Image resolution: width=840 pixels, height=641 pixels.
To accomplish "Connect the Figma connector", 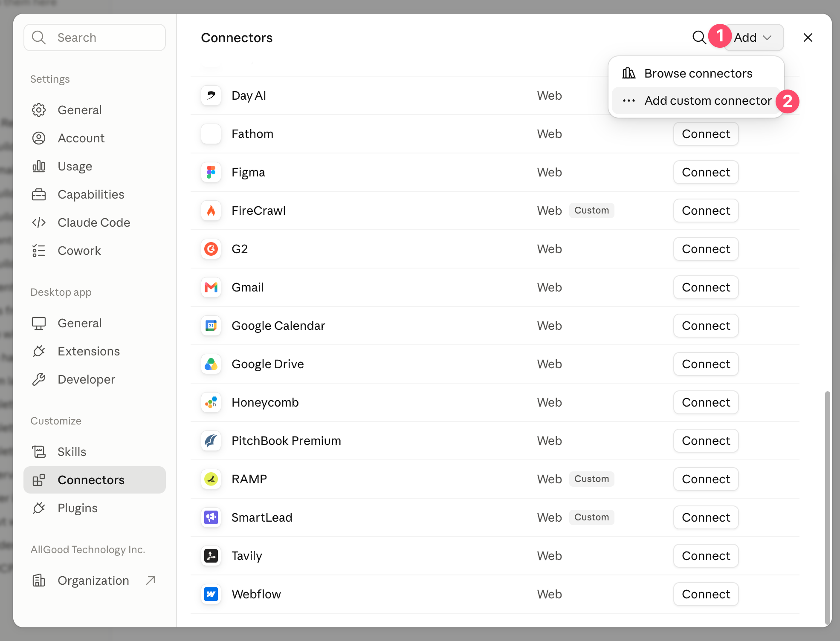I will point(706,172).
